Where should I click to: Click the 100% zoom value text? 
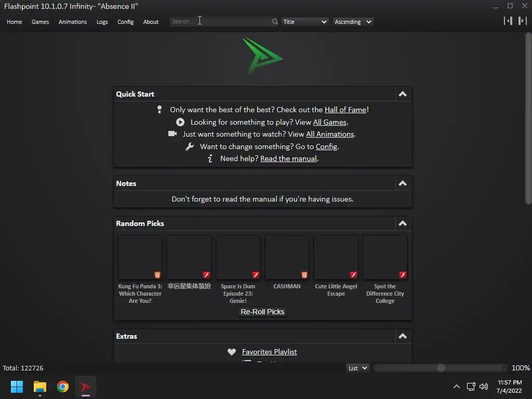(521, 368)
